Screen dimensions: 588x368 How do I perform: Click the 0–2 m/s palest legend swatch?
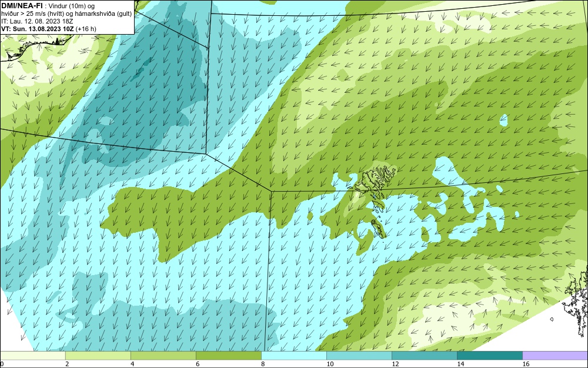[x=32, y=355]
